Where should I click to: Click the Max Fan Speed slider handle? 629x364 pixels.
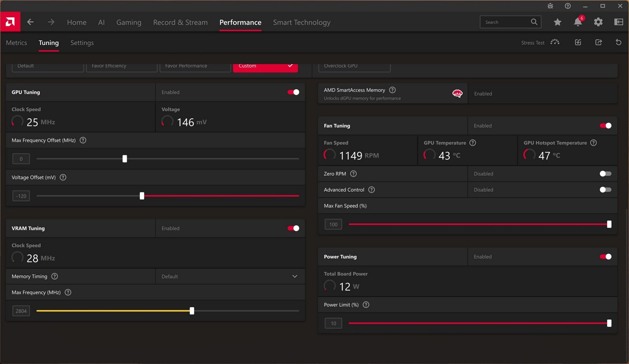[x=609, y=224]
